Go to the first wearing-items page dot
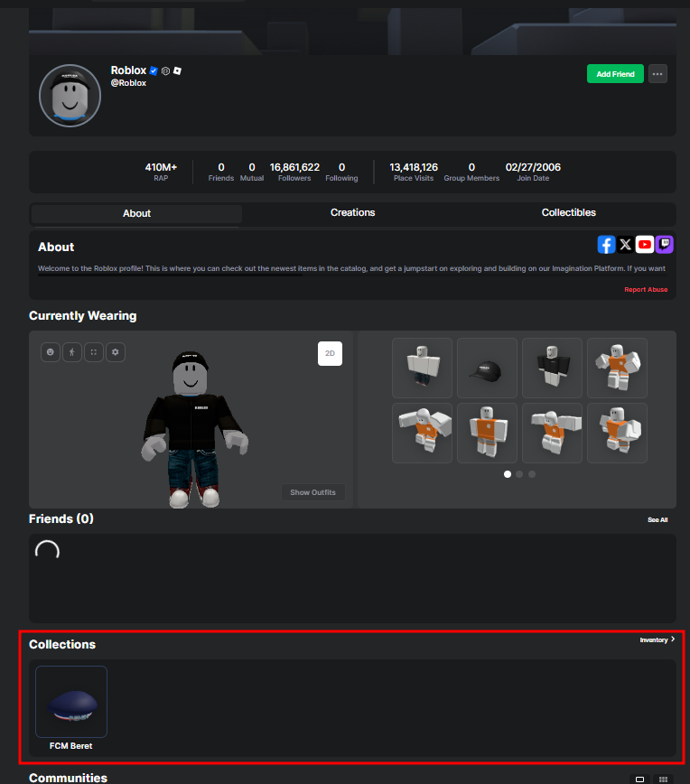This screenshot has width=690, height=784. [508, 474]
